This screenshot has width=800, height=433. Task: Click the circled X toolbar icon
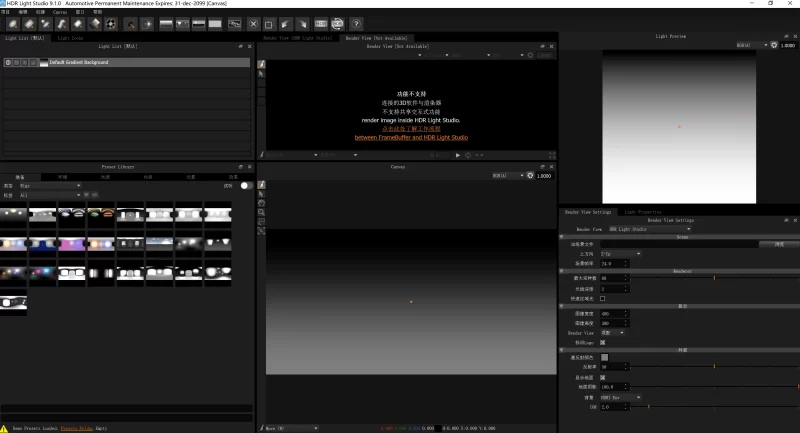(254, 23)
